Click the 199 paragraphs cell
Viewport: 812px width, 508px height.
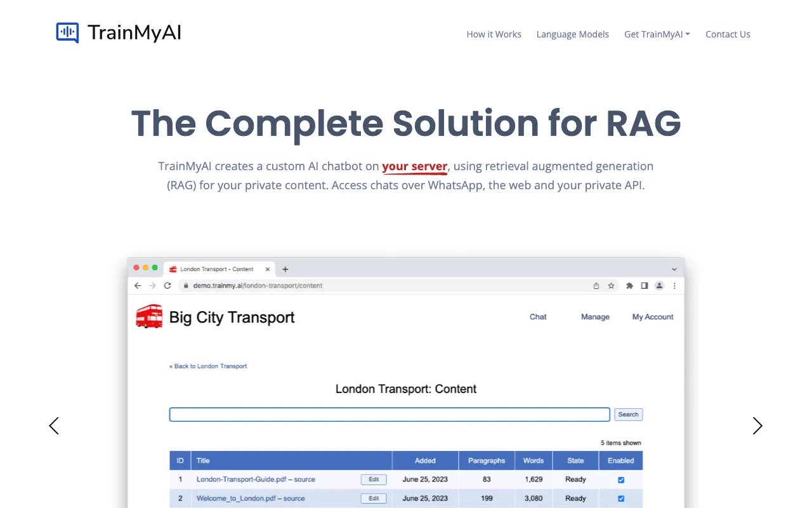tap(487, 498)
